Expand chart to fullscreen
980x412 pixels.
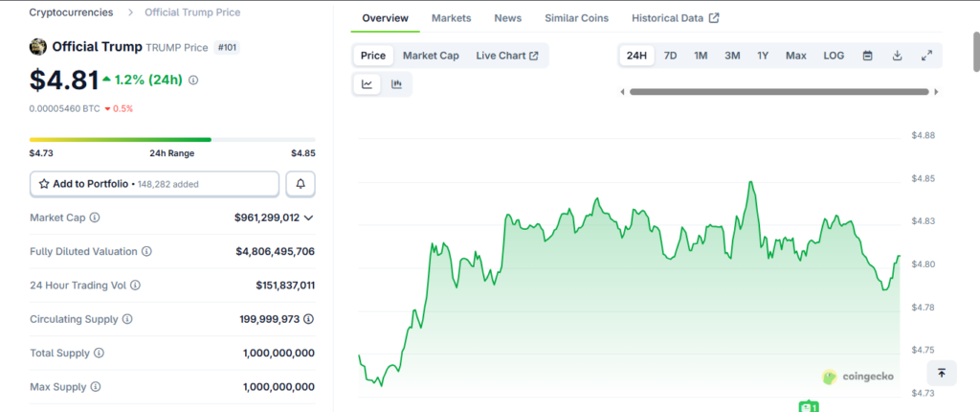[x=926, y=56]
